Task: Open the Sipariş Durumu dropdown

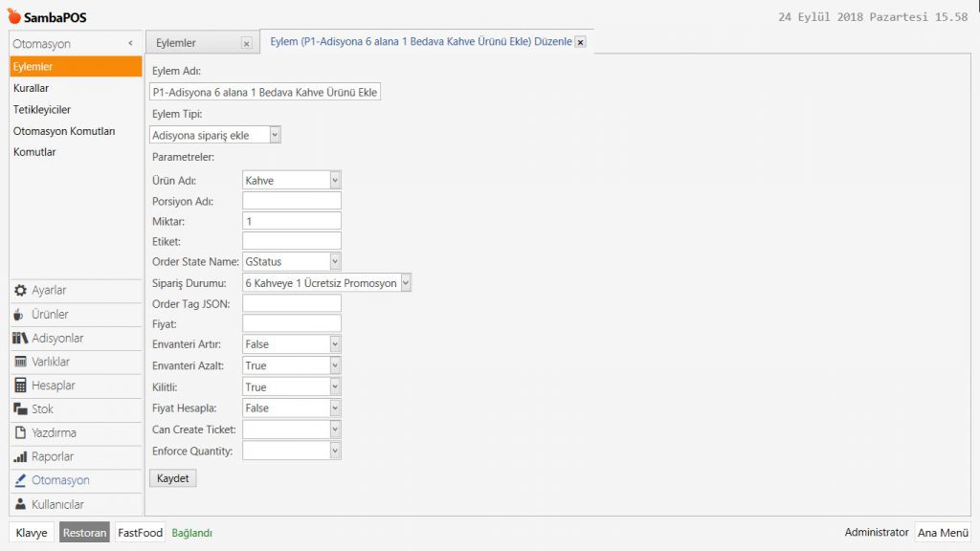Action: click(406, 282)
